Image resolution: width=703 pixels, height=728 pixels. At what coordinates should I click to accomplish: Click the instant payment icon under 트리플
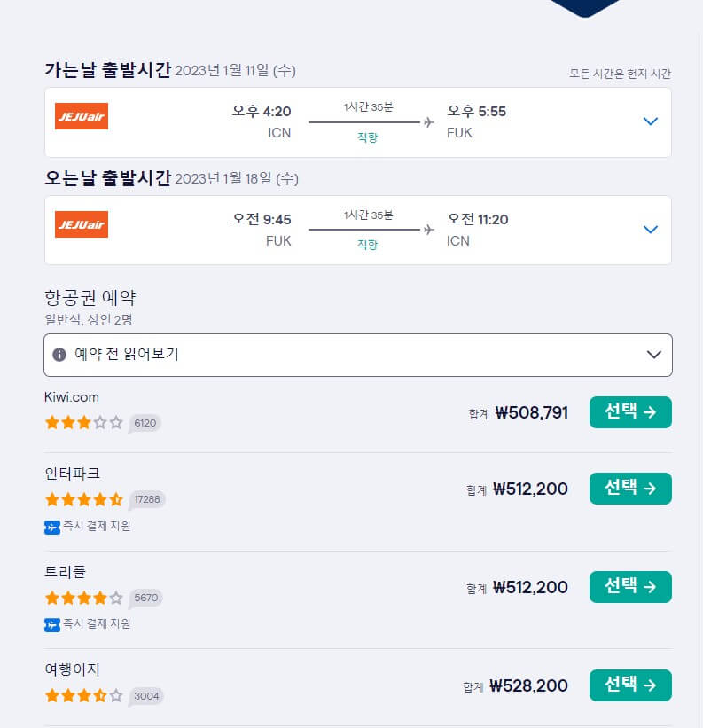(x=52, y=625)
